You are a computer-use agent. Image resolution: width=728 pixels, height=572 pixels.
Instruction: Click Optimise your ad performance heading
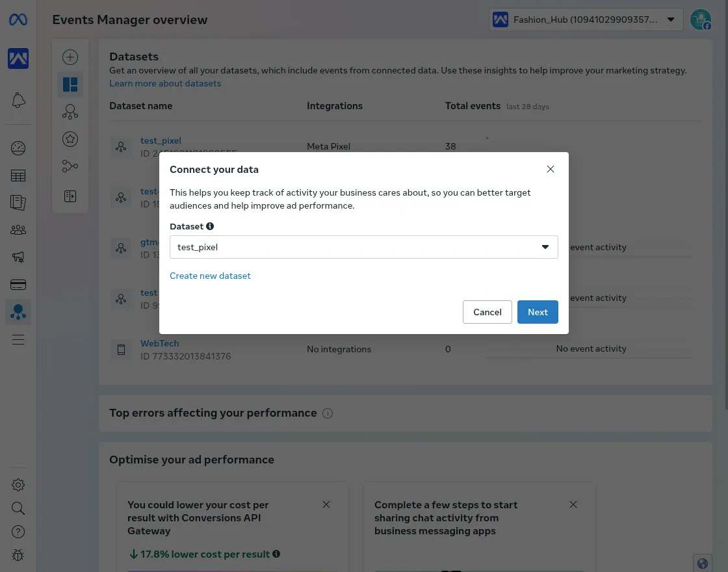click(x=192, y=460)
